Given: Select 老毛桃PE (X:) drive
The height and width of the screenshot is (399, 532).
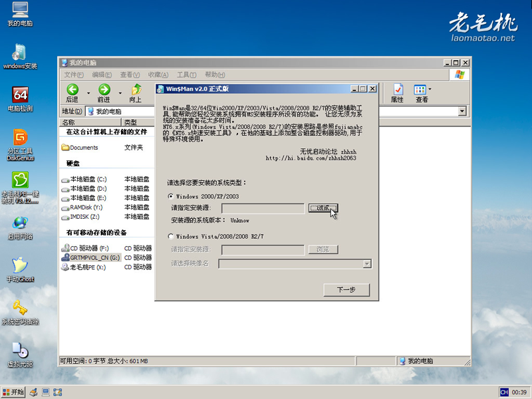Looking at the screenshot, I should pos(84,267).
